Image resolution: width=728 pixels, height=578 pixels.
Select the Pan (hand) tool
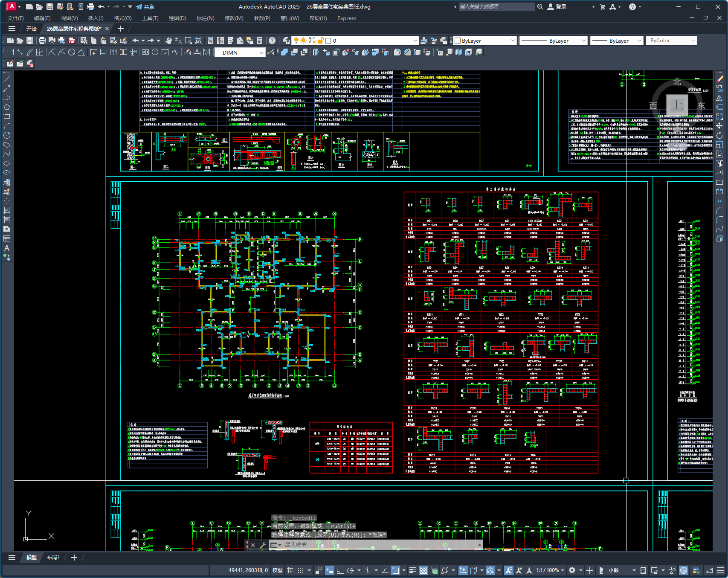tap(169, 41)
